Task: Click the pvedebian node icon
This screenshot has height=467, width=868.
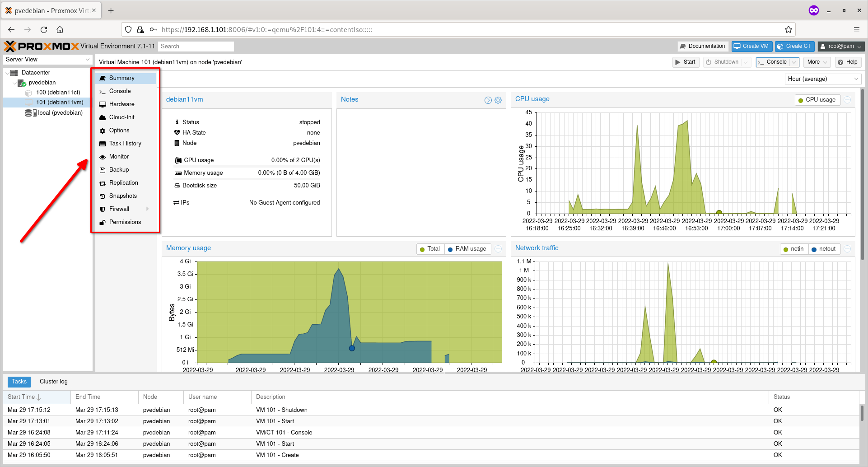Action: pyautogui.click(x=22, y=83)
